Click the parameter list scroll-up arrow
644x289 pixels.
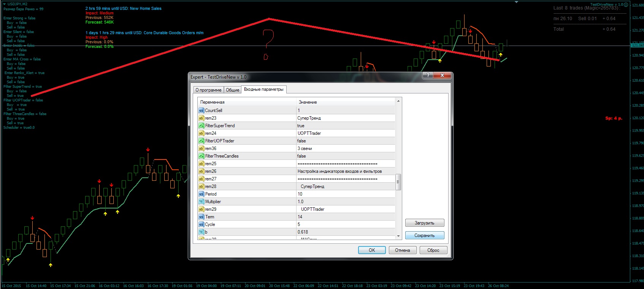pos(398,101)
